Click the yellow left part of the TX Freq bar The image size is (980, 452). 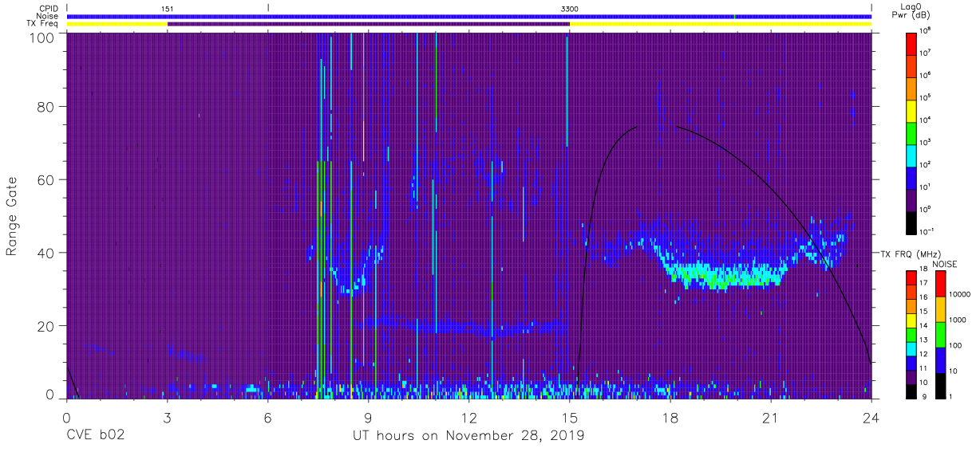tap(117, 24)
